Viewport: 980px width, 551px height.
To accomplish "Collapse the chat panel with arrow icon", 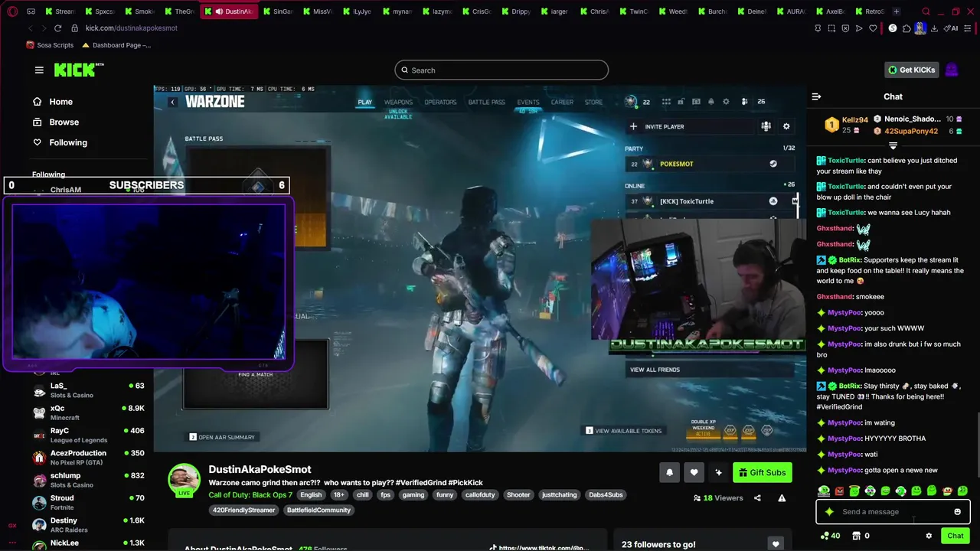I will click(x=816, y=96).
